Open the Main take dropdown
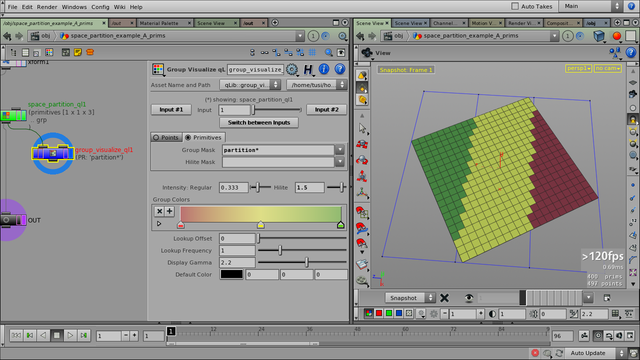This screenshot has width=640, height=360. (x=592, y=6)
